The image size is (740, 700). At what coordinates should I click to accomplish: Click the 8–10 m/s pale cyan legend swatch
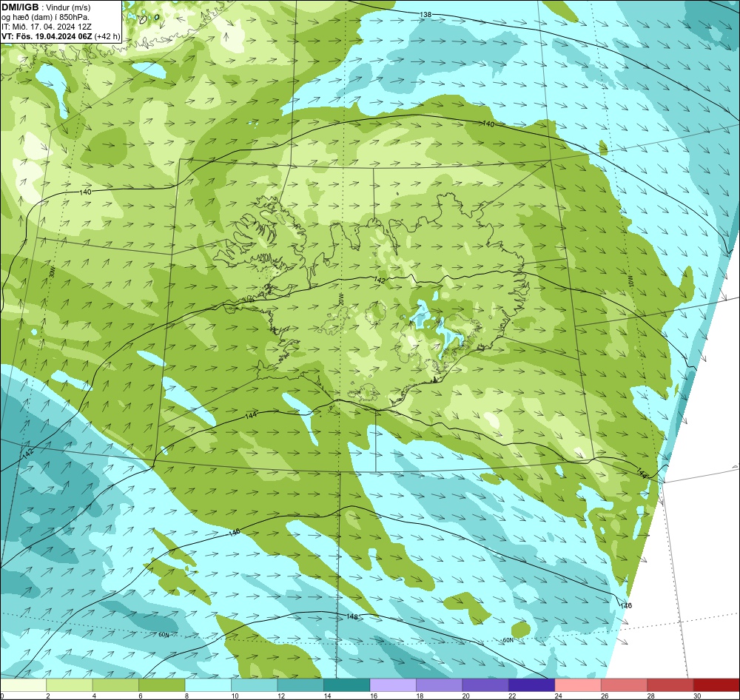(208, 685)
